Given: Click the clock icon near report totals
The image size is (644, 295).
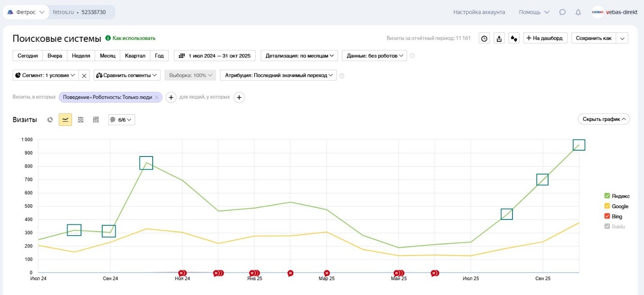Looking at the screenshot, I should pos(484,38).
